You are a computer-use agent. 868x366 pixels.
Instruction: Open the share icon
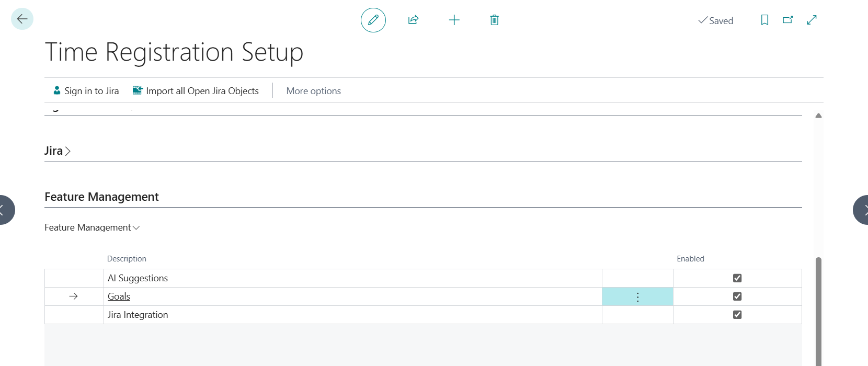click(x=413, y=20)
